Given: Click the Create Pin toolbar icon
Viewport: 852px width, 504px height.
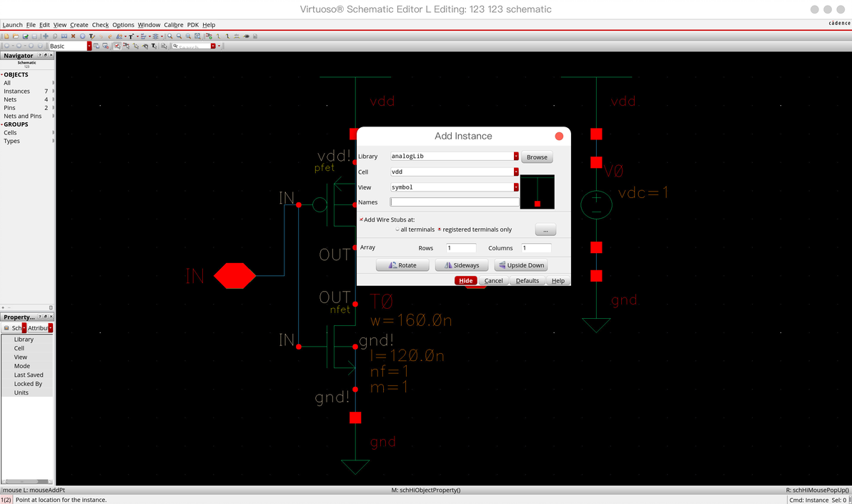Looking at the screenshot, I should [x=246, y=36].
